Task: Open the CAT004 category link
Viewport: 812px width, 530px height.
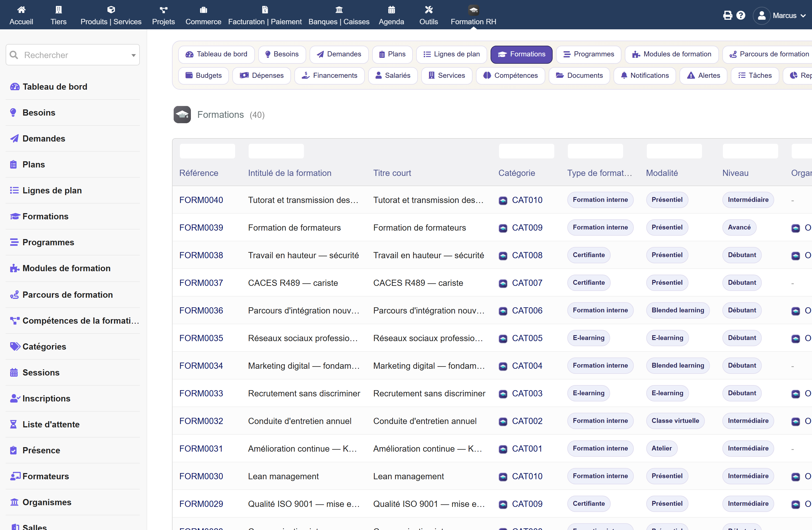Action: 527,366
